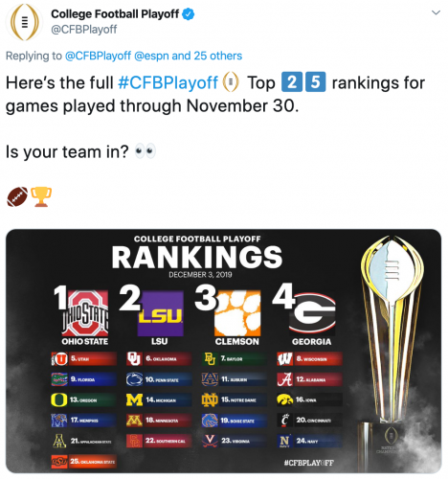Open the @CFBPlayoff handle under account name
The image size is (448, 479).
pyautogui.click(x=84, y=30)
